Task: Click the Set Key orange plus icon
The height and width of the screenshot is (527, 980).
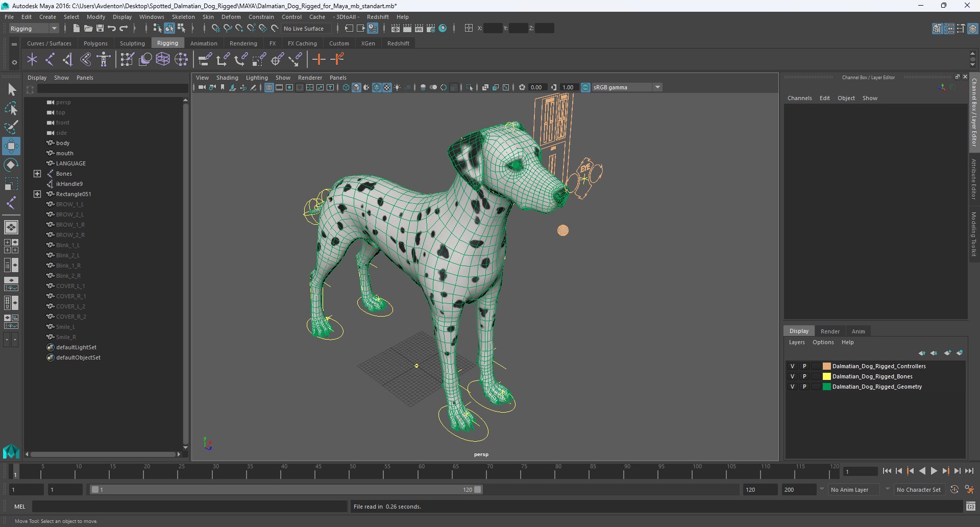Action: tap(319, 60)
